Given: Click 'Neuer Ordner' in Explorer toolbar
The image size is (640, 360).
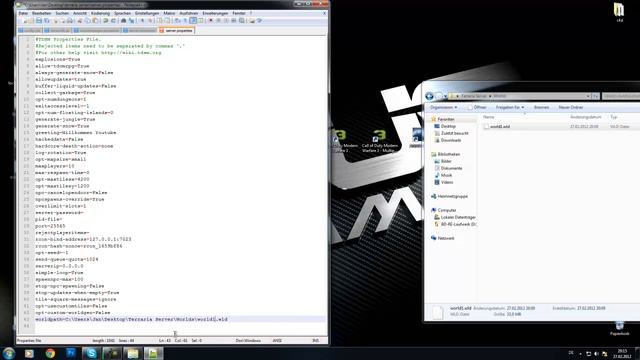Looking at the screenshot, I should click(x=571, y=107).
